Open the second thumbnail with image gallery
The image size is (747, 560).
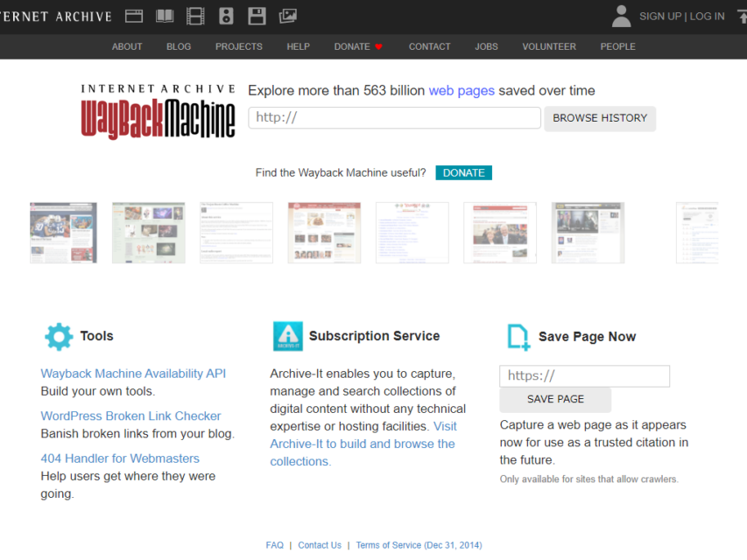pos(149,233)
